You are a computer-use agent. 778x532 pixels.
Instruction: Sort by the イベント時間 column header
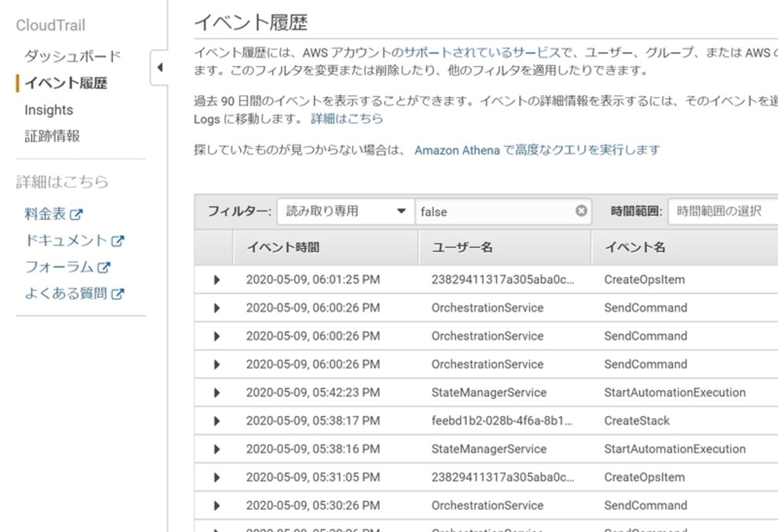[x=283, y=247]
